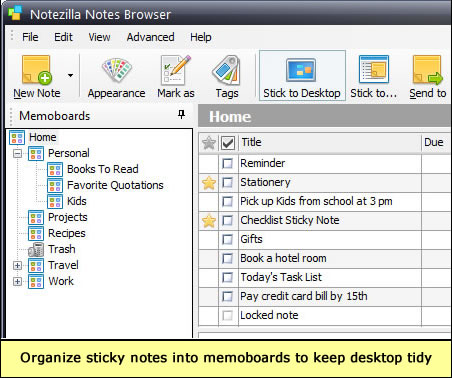Click the Recipes memoboard icon
This screenshot has height=378, width=452.
tap(36, 234)
